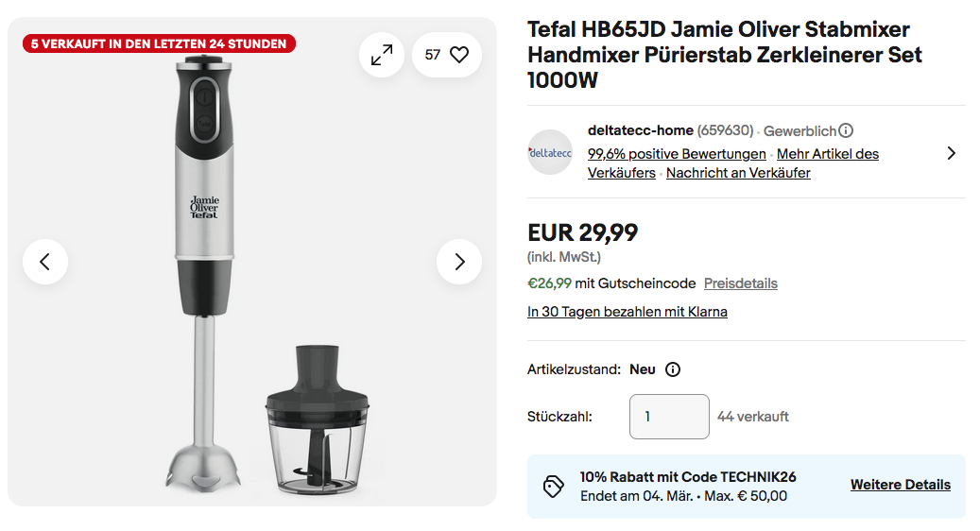The image size is (980, 531).
Task: Show the previous product image
Action: 45,262
